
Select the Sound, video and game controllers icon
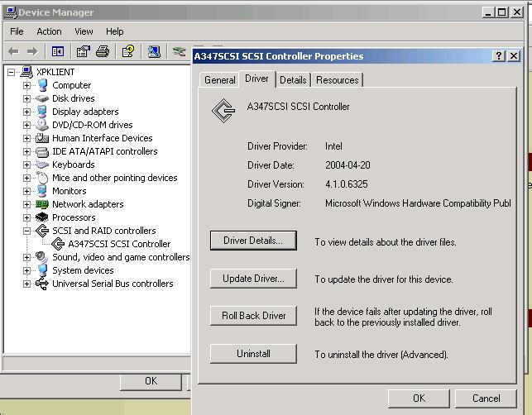[41, 257]
